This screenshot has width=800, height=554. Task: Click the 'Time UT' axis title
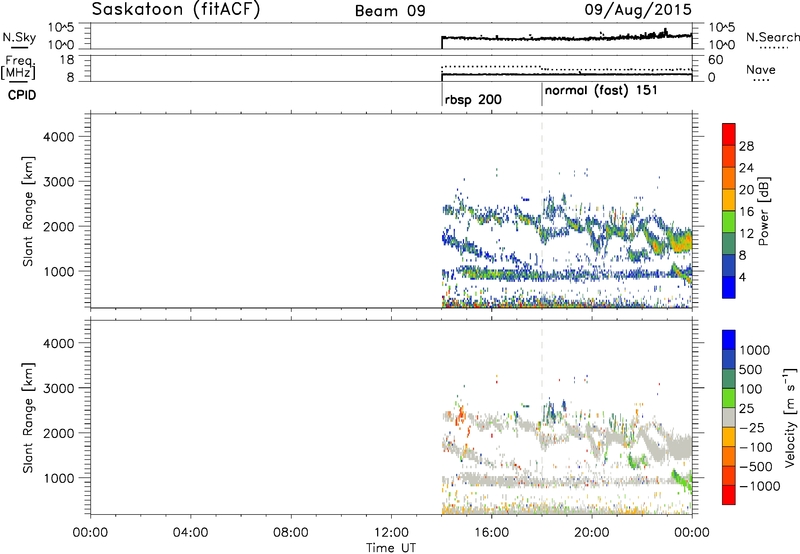[391, 548]
